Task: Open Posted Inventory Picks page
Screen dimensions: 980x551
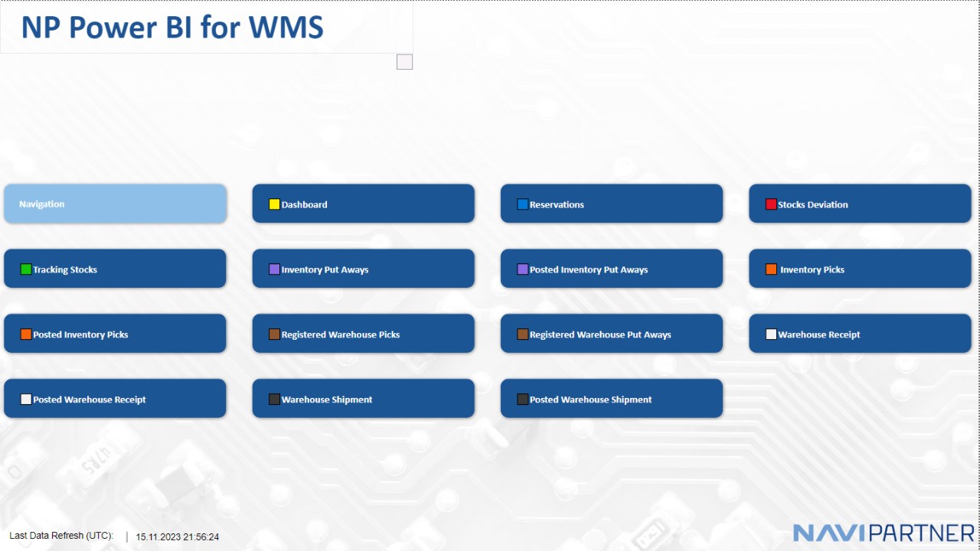Action: pos(115,334)
